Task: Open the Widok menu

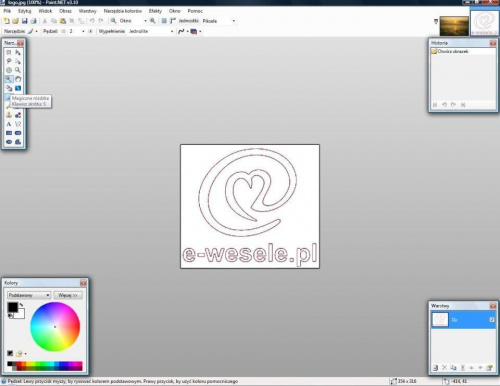Action: click(x=45, y=11)
